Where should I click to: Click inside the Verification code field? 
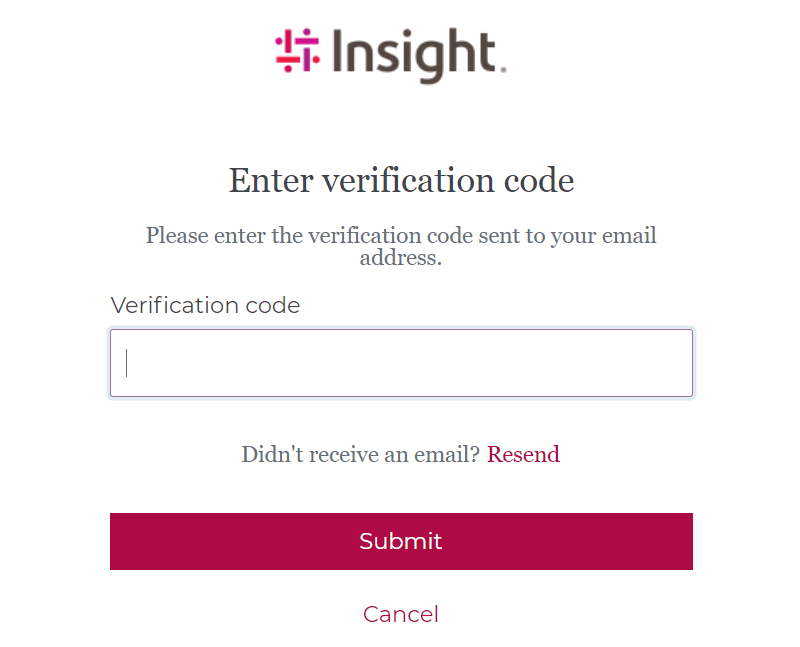[x=400, y=362]
